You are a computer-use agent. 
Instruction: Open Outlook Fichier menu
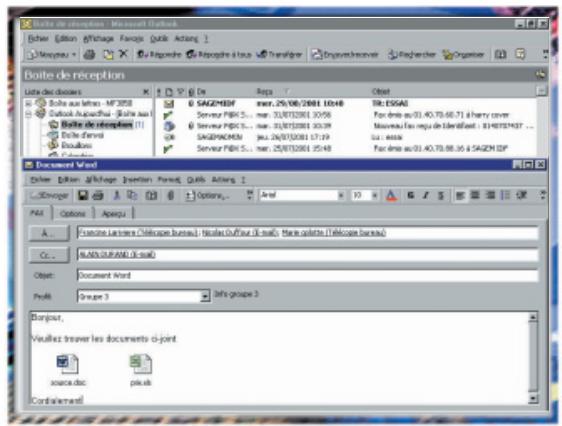click(x=38, y=38)
